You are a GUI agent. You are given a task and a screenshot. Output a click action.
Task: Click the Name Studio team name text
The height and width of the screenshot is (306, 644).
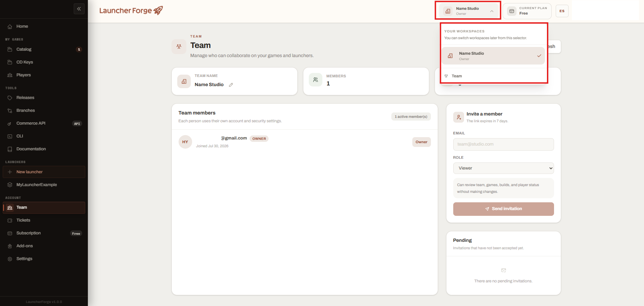[209, 84]
